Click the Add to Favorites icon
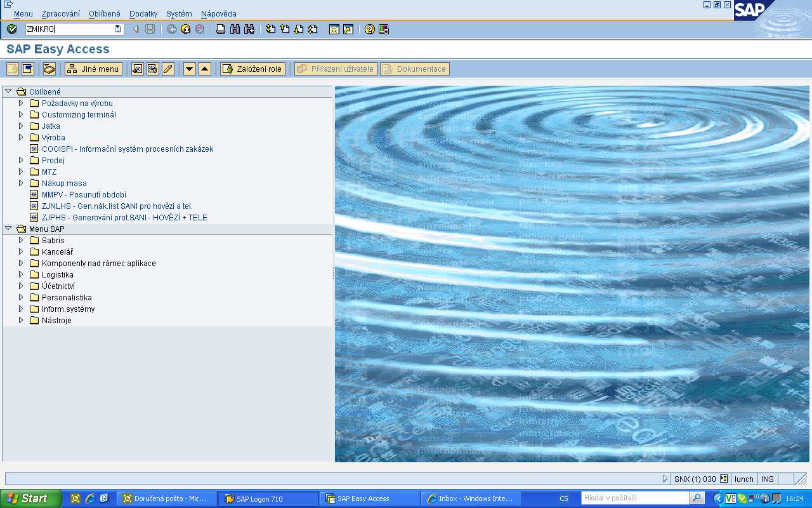This screenshot has height=508, width=812. tap(137, 69)
